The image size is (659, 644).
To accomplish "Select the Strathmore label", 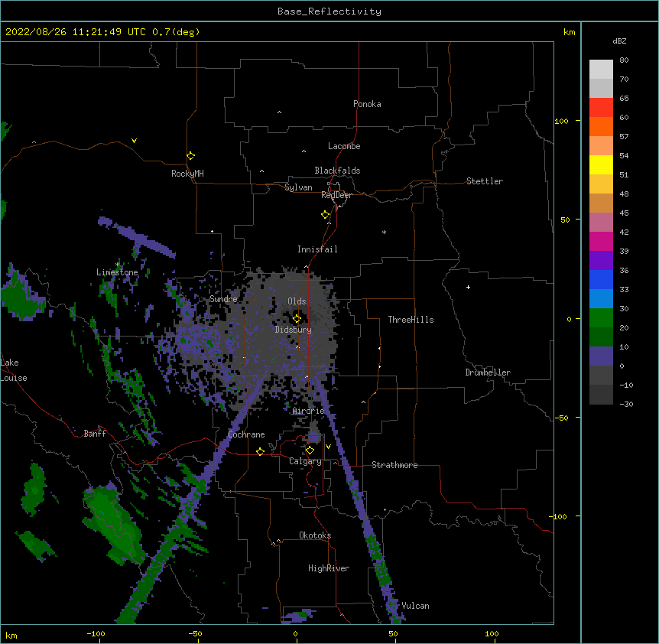I will click(394, 465).
